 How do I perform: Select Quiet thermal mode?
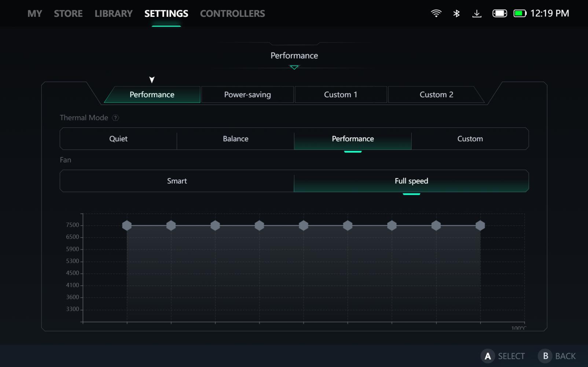tap(118, 139)
